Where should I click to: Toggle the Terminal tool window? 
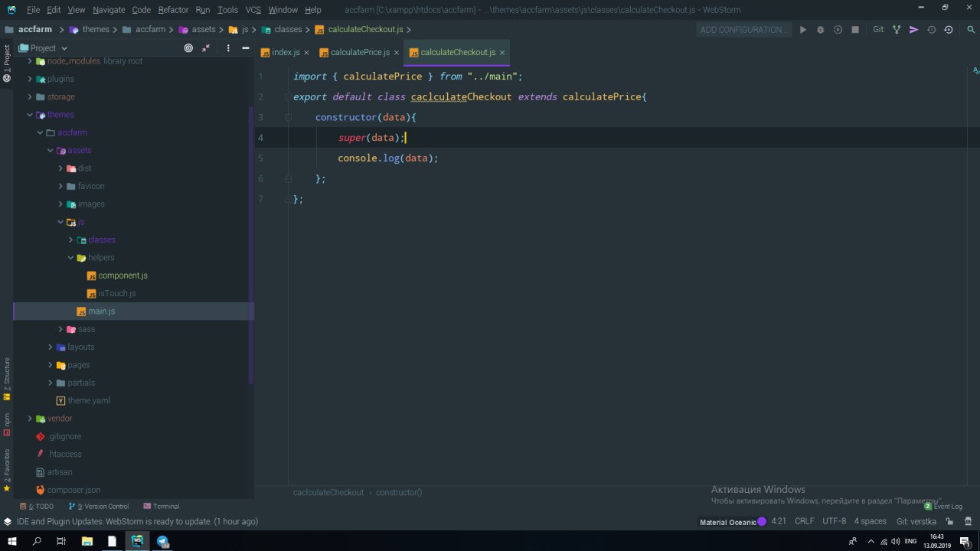point(162,506)
